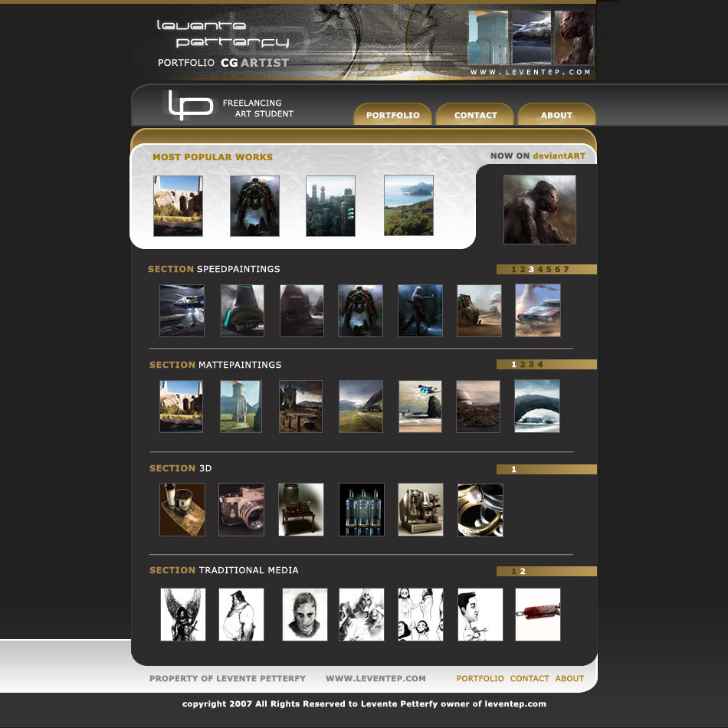Open the misty rocky landscape speedpainting

(302, 310)
